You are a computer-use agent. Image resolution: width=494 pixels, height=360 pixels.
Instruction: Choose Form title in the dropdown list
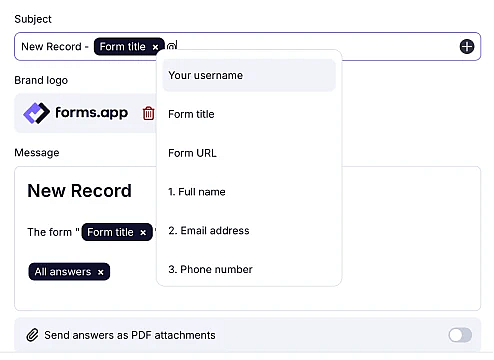click(249, 114)
